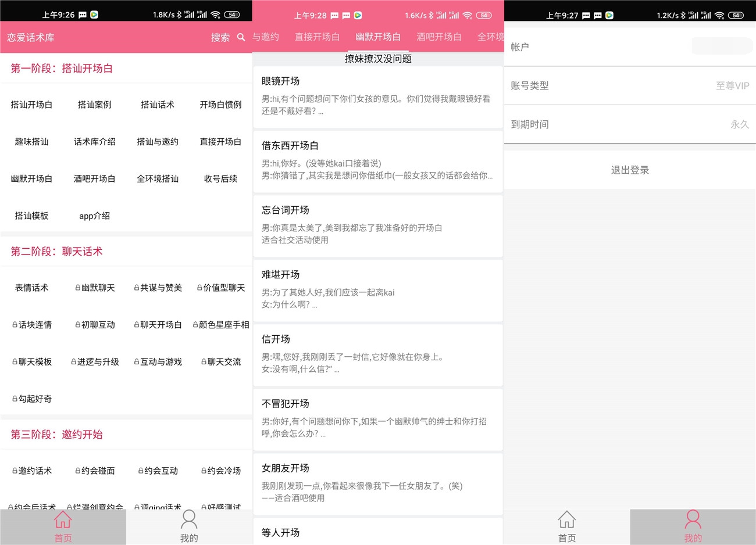Viewport: 756px width, 545px height.
Task: Tap locked 价值型聊天 item
Action: 220,288
